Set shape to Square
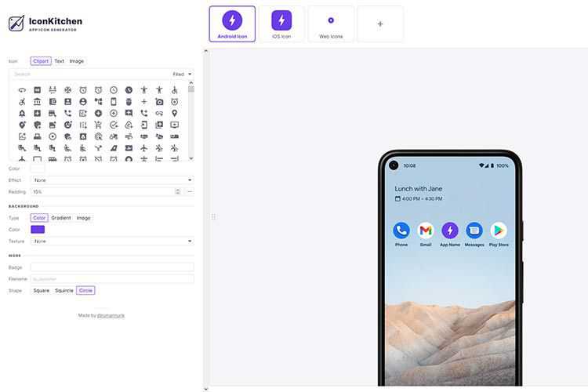588x392 pixels. (41, 290)
